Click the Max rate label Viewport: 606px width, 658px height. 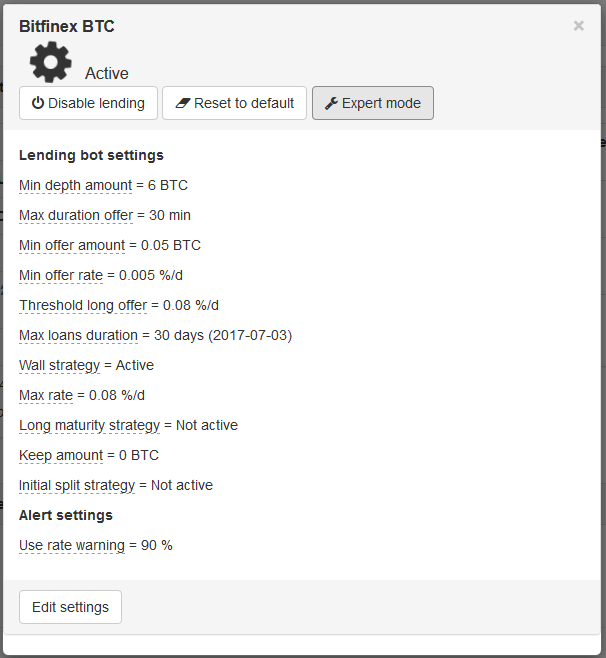(x=46, y=395)
